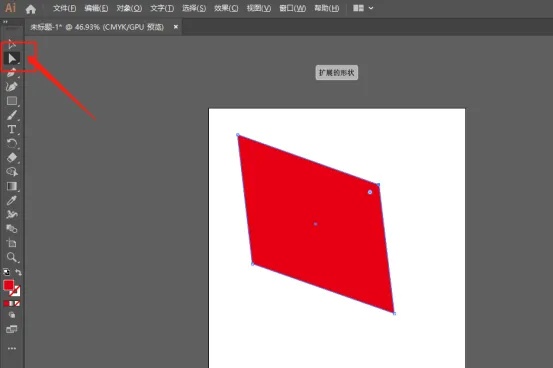Select the hollow arrow tool atop the toolbar
Viewport: 553px width, 368px height.
[12, 44]
